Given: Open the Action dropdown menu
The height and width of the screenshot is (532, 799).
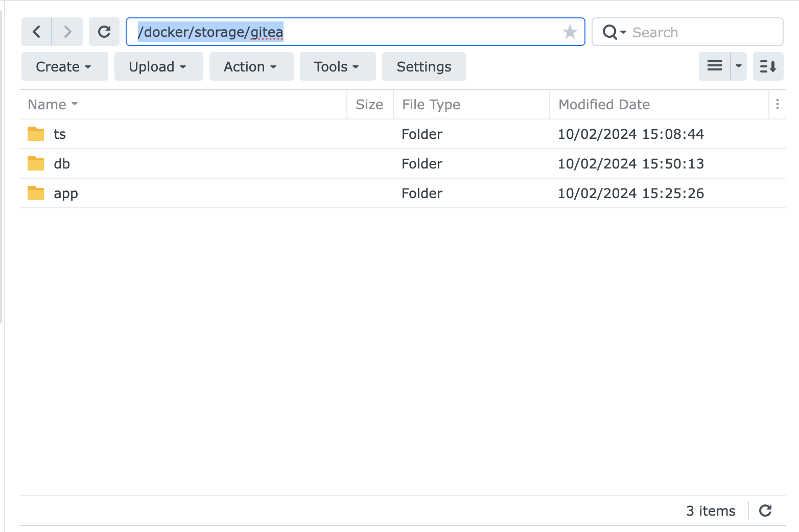Looking at the screenshot, I should (251, 66).
